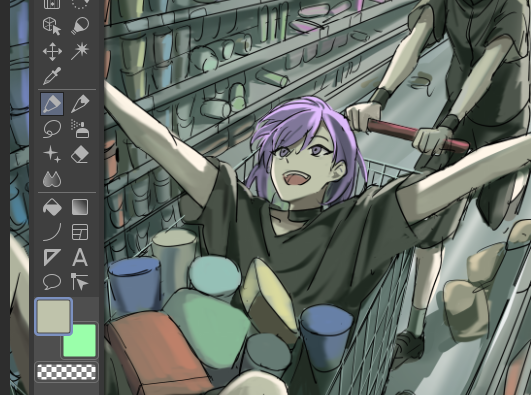
Task: Select the Frame border panel tool
Action: click(80, 232)
